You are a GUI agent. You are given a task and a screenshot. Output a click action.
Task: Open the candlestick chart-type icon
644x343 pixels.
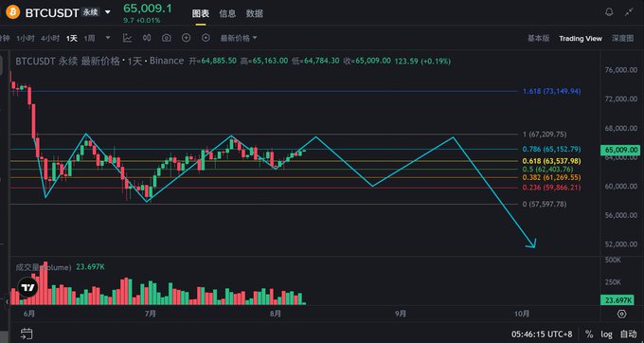(x=147, y=38)
